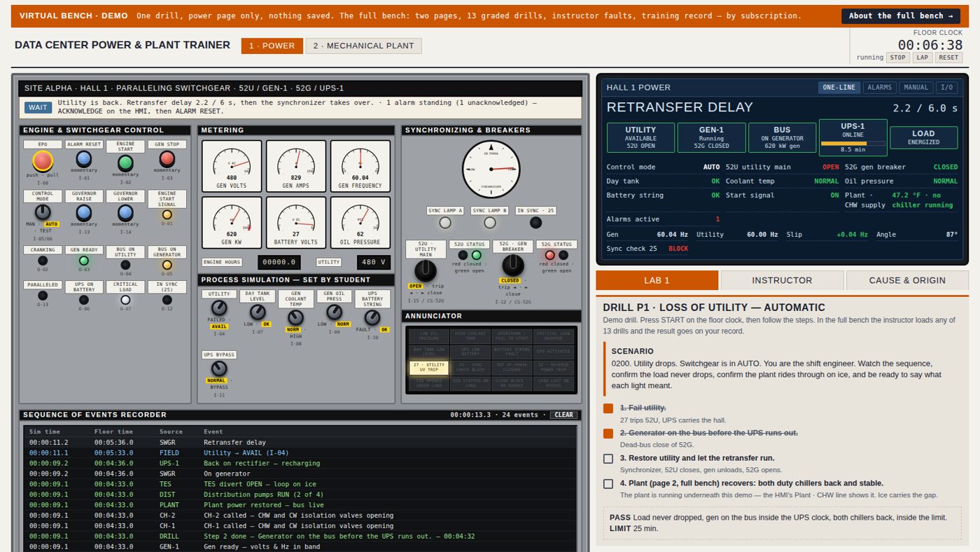Image resolution: width=980 pixels, height=552 pixels.
Task: Click the GOVERNOR RAISE blue pushbutton
Action: tap(84, 213)
